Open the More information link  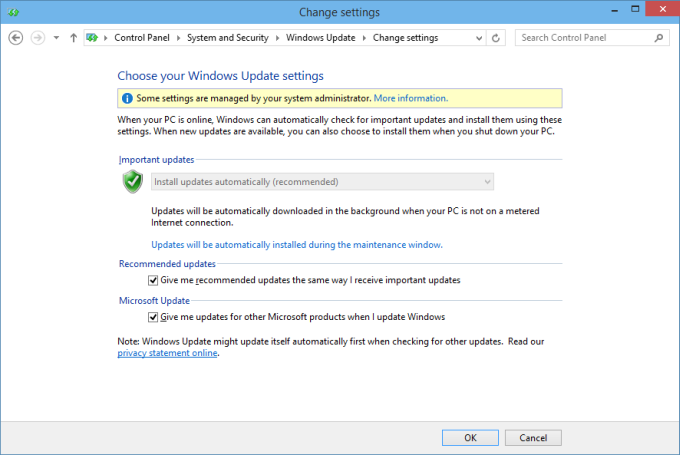pos(411,98)
